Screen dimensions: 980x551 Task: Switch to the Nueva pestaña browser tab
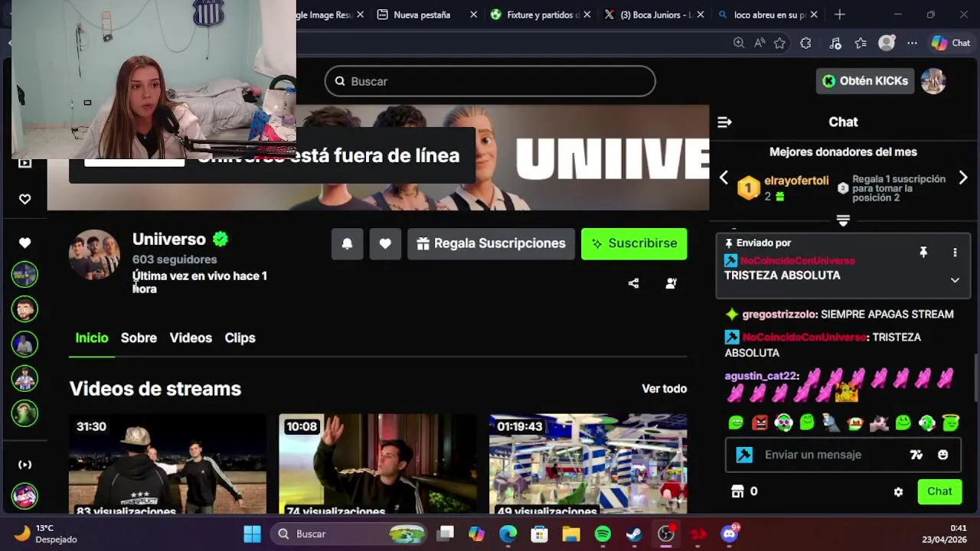[x=422, y=15]
